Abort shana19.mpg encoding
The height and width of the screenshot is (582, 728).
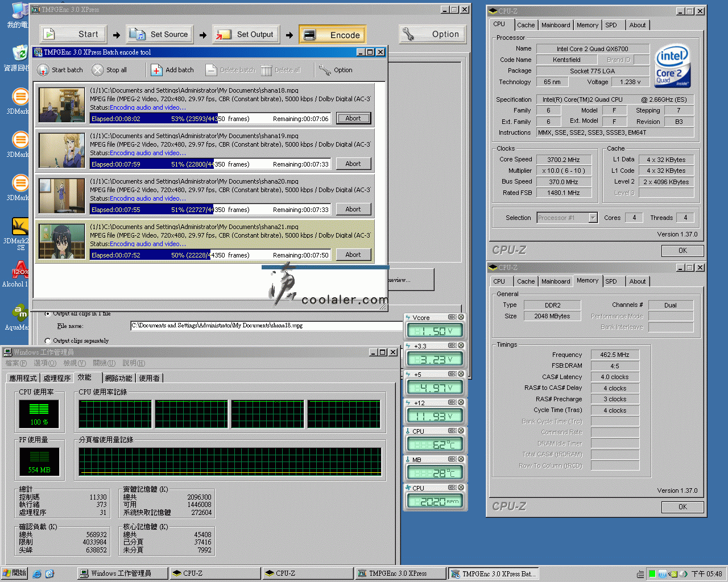coord(353,164)
